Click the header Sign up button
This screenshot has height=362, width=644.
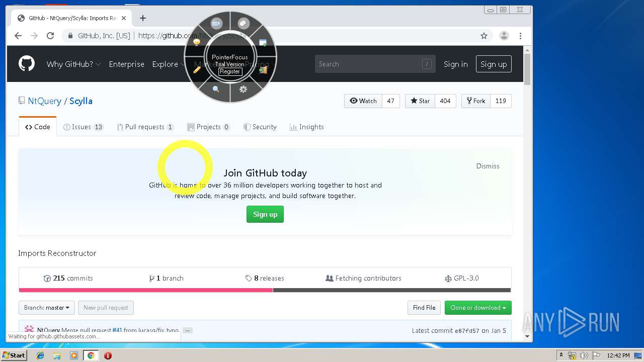click(494, 64)
